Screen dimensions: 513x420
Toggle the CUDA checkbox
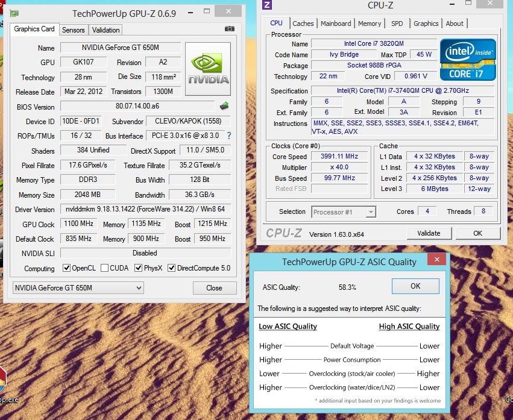tap(105, 268)
